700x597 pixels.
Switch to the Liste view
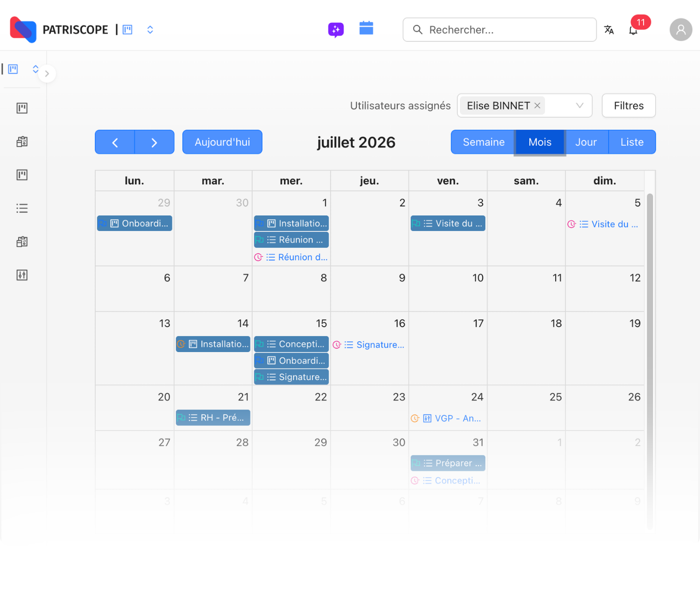click(632, 142)
